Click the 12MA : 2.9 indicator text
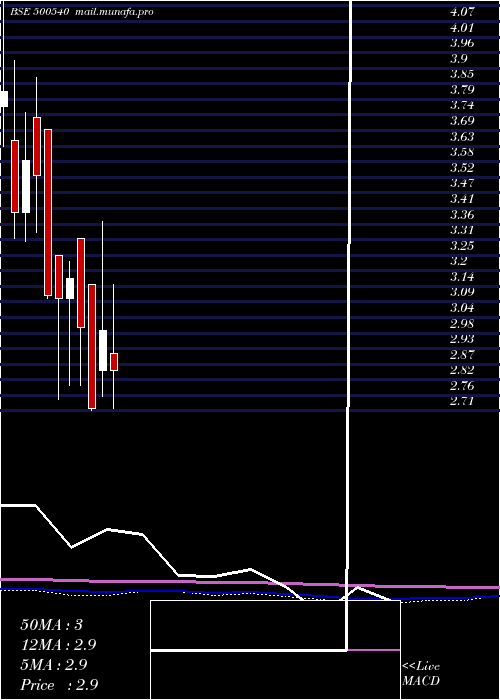This screenshot has height=700, width=500. click(x=58, y=645)
